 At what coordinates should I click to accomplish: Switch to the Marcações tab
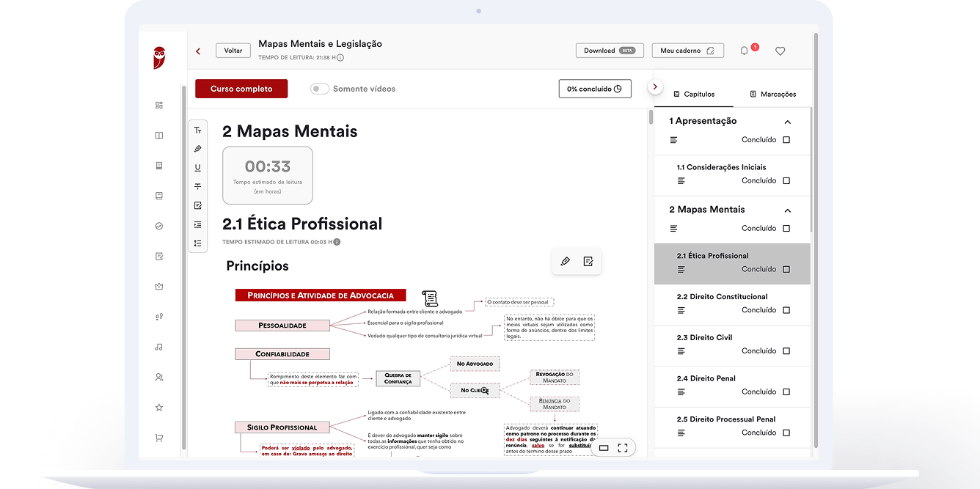pos(772,94)
